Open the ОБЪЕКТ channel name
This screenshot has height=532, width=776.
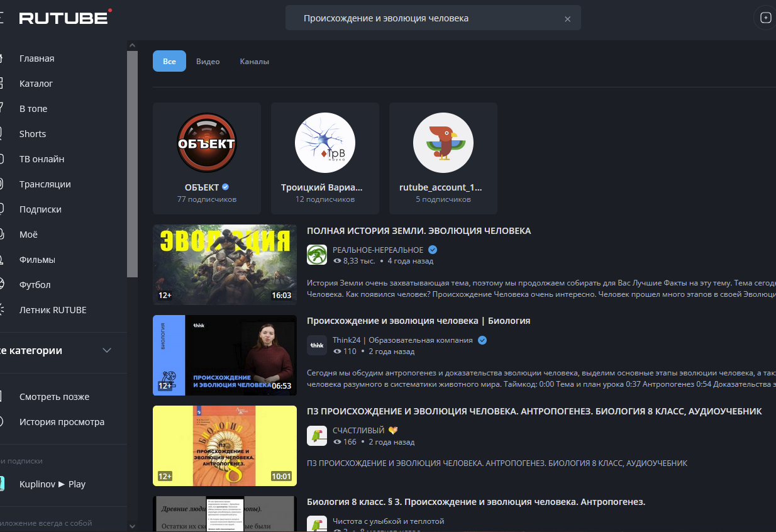click(x=202, y=187)
